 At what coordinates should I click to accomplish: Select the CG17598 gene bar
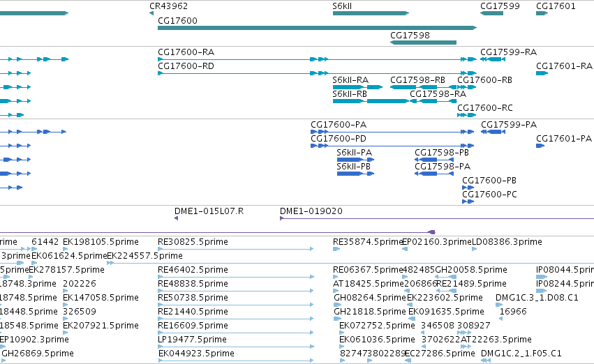click(x=423, y=43)
